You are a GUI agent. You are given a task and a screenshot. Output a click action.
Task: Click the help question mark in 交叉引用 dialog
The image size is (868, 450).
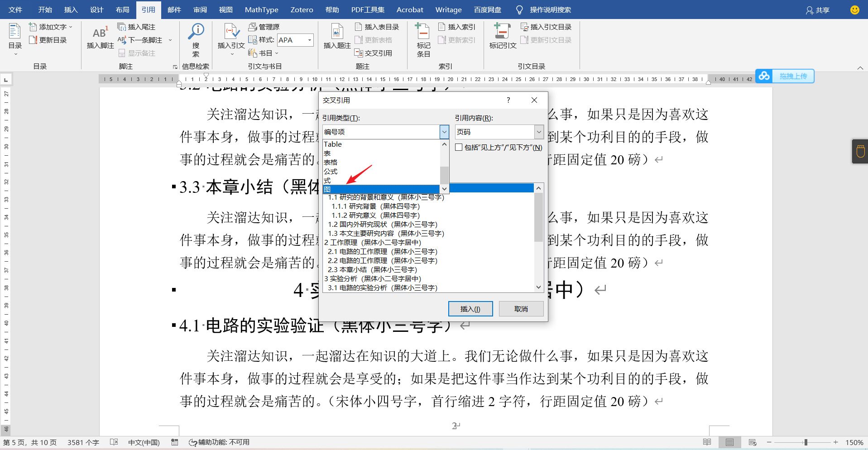[508, 100]
